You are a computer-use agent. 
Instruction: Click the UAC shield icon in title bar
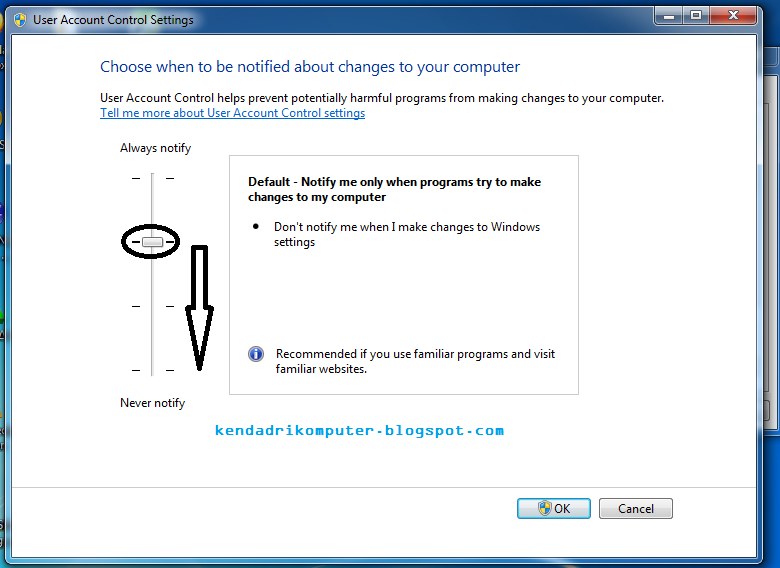[x=20, y=20]
